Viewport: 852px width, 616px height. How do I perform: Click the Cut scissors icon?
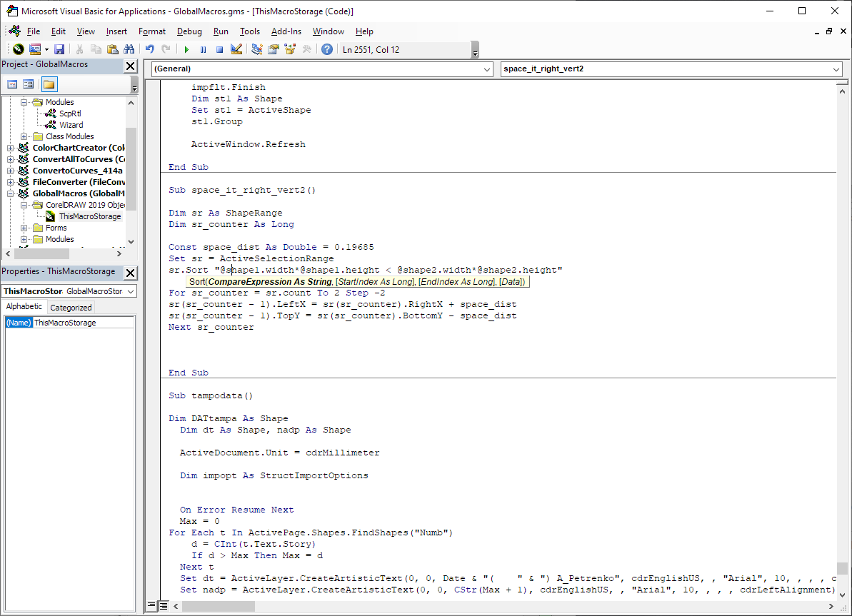(79, 49)
